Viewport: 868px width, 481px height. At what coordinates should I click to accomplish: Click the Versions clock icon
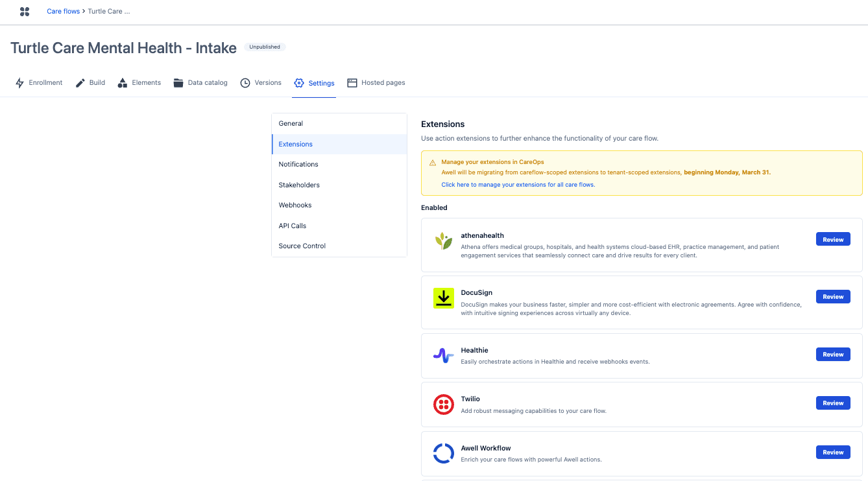click(245, 83)
